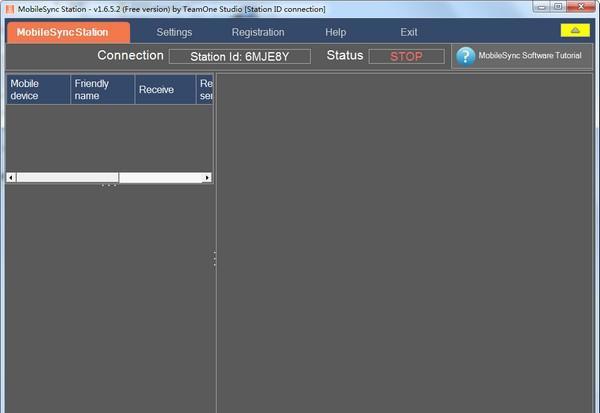
Task: Click the vertical splitter grip between the panels
Action: pyautogui.click(x=215, y=259)
